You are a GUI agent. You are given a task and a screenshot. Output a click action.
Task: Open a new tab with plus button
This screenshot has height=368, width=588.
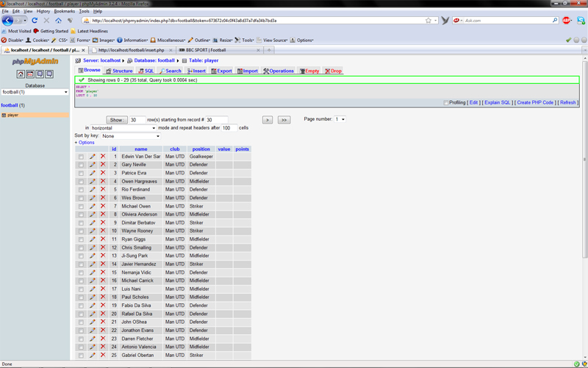click(x=269, y=50)
